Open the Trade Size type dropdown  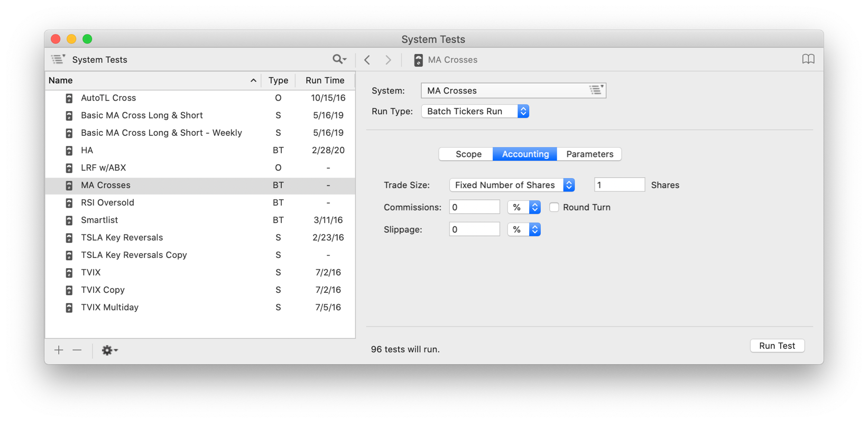click(512, 185)
